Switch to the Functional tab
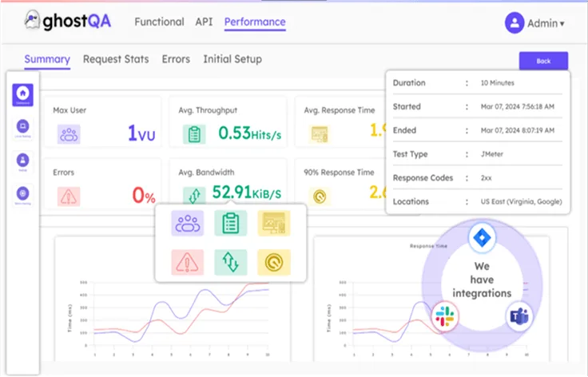This screenshot has width=588, height=377. (x=159, y=22)
